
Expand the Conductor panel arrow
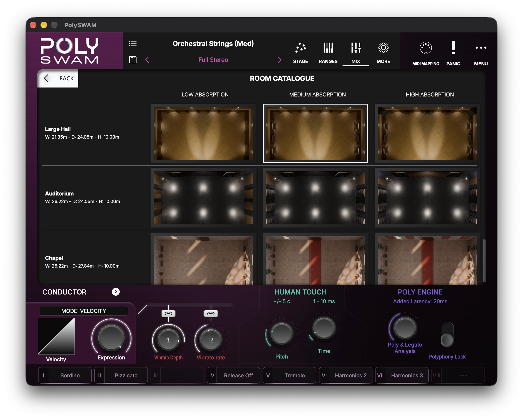[x=116, y=292]
